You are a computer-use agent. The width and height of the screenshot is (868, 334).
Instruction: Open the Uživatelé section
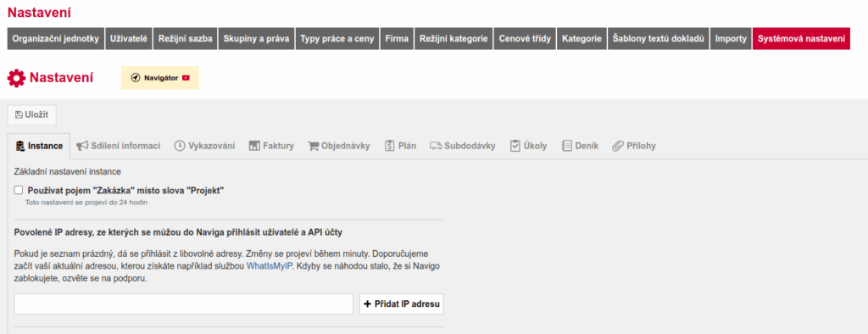click(x=129, y=39)
